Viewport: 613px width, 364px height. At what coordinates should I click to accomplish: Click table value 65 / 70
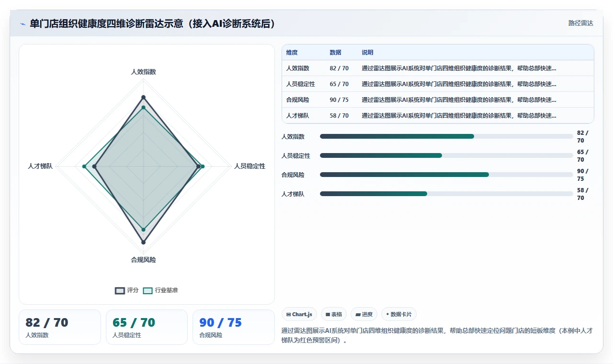(339, 84)
